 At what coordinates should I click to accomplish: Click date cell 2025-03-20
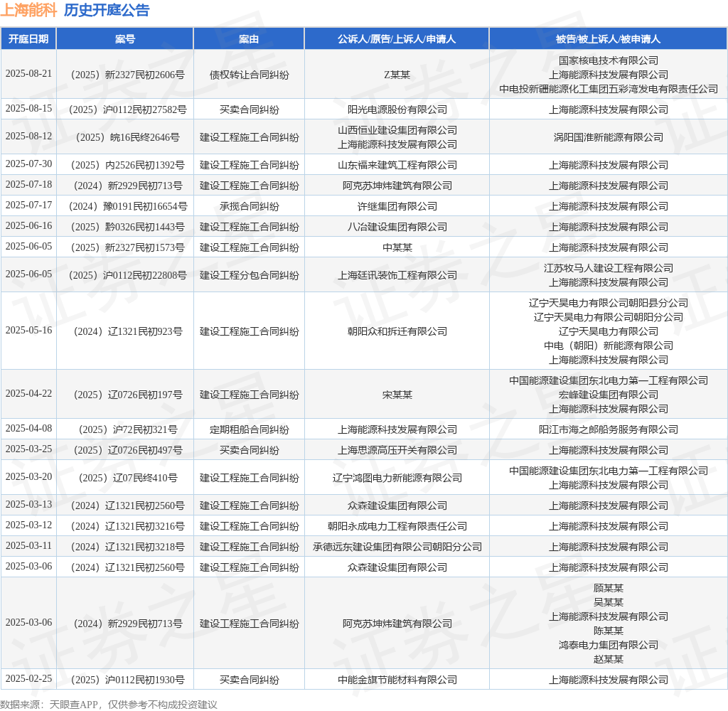[28, 476]
